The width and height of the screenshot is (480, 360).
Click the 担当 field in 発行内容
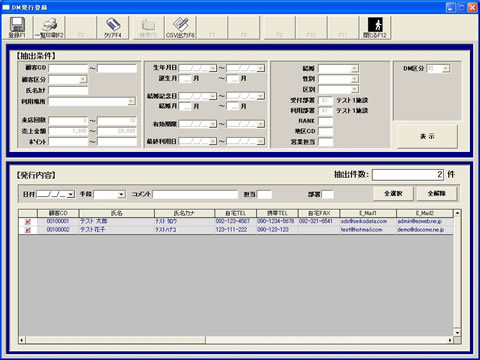pyautogui.click(x=264, y=194)
